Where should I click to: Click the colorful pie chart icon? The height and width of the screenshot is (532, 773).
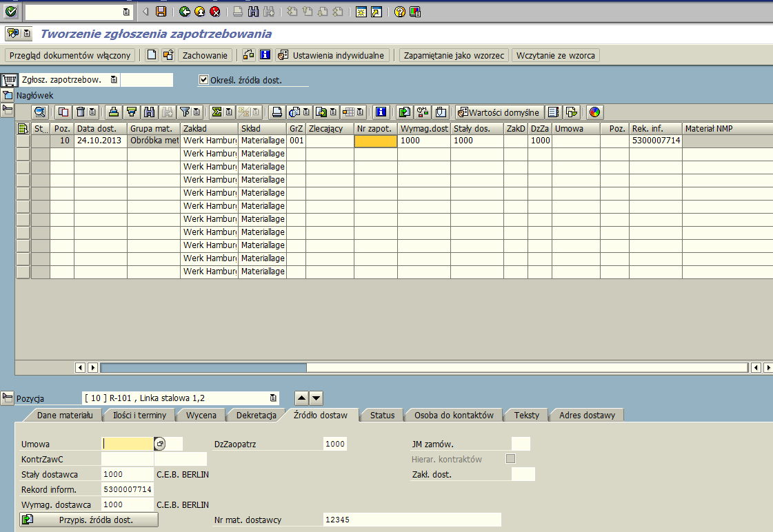click(x=595, y=112)
